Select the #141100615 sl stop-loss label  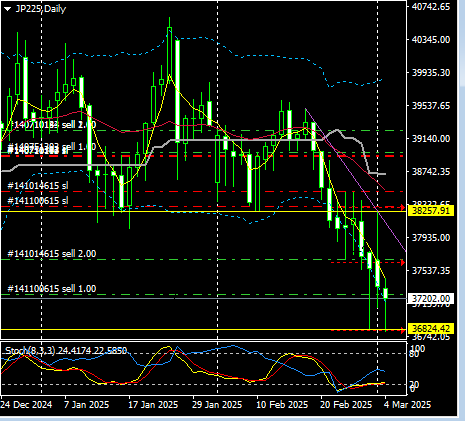click(x=38, y=201)
